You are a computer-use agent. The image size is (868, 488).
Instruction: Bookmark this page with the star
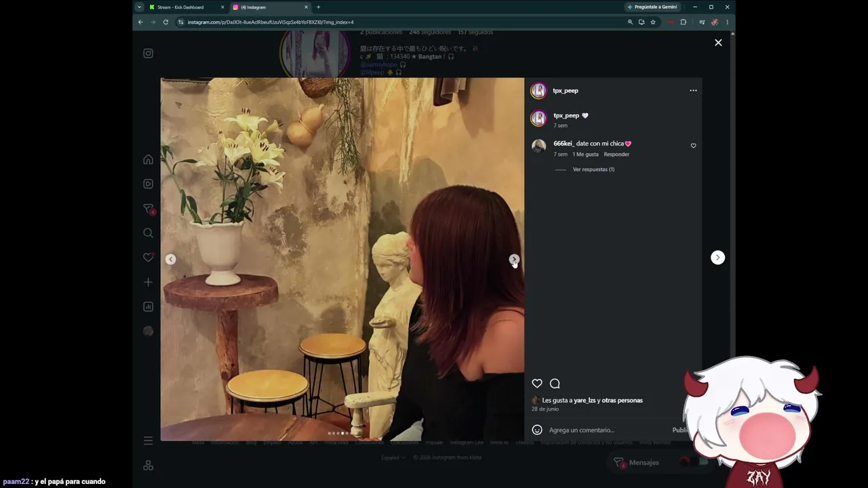click(x=653, y=22)
